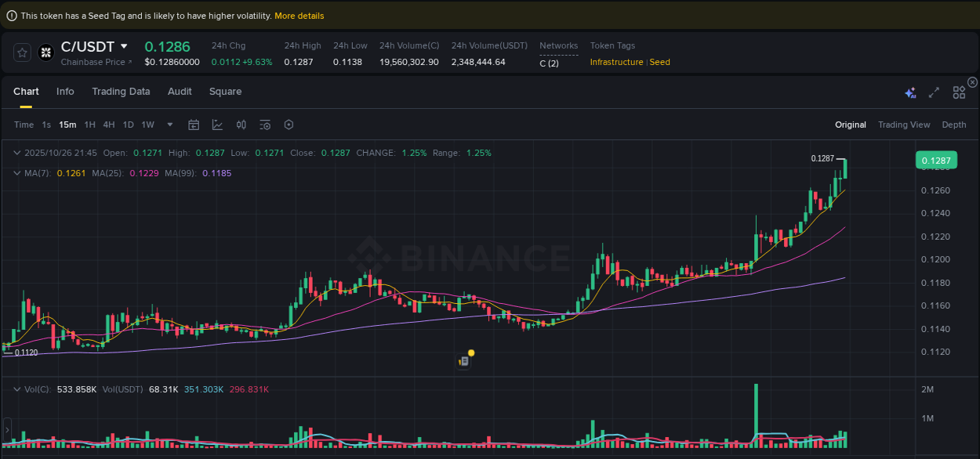Screen dimensions: 980x459
Task: Toggle the favorite star for C/USDT
Action: pyautogui.click(x=22, y=52)
